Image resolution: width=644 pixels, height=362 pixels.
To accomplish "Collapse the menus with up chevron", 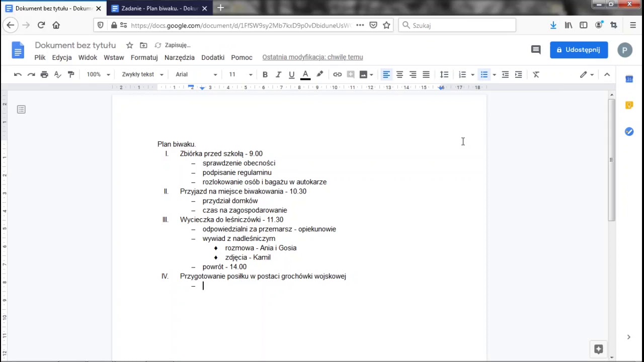I will tap(607, 74).
